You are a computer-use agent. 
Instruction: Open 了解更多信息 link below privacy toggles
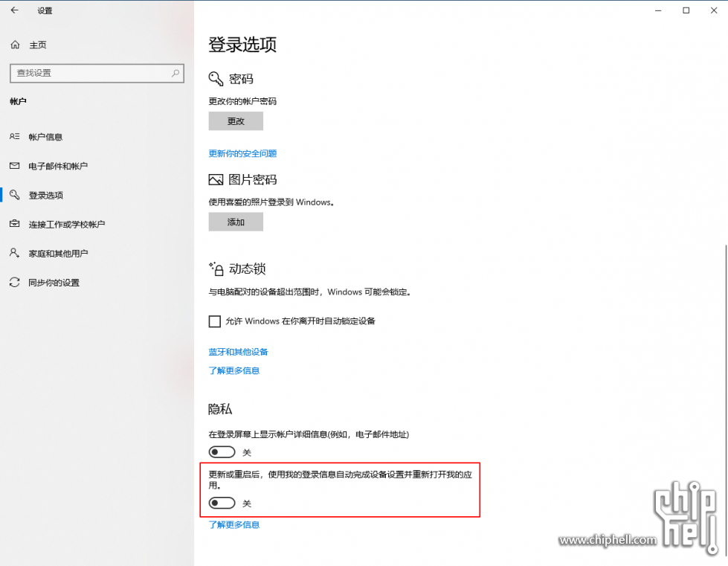(x=234, y=524)
